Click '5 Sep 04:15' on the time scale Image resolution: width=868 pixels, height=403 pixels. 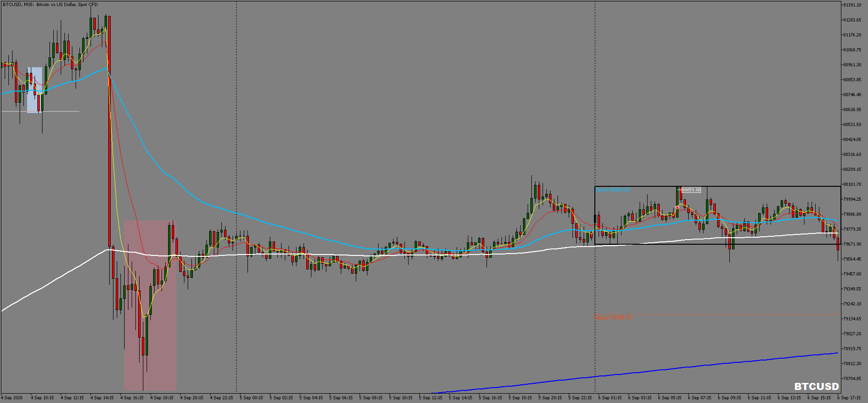point(311,398)
